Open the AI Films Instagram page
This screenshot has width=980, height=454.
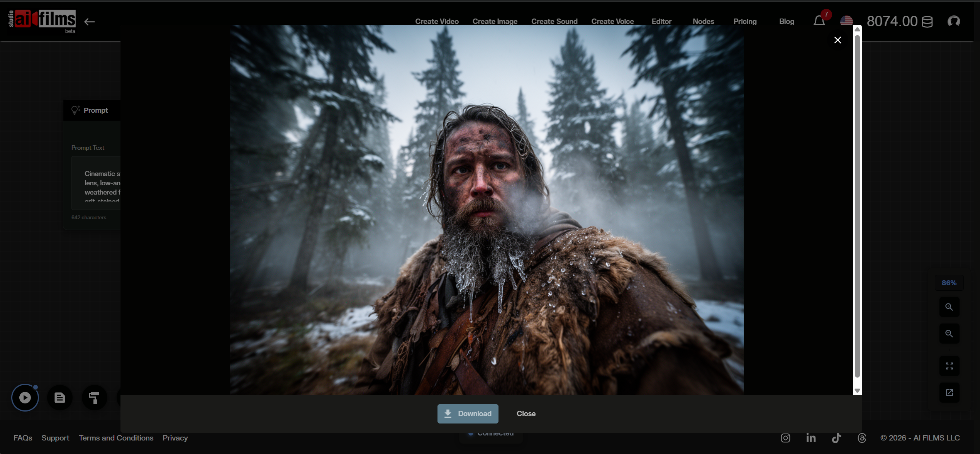pos(785,438)
